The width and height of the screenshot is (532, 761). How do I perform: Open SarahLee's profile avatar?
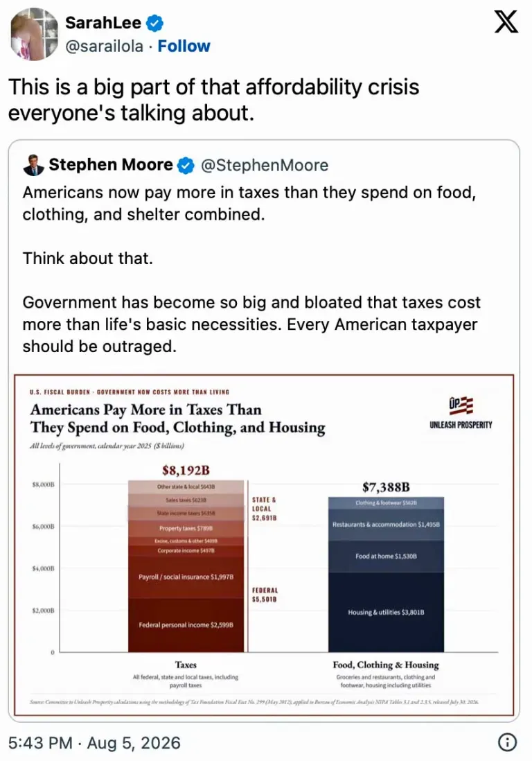point(35,34)
